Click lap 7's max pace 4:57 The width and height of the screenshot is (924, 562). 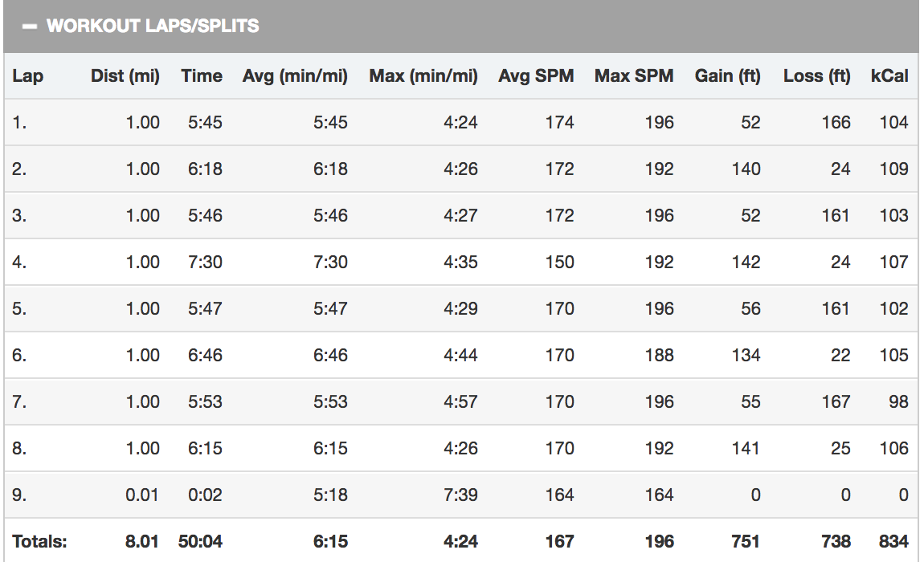pyautogui.click(x=460, y=402)
